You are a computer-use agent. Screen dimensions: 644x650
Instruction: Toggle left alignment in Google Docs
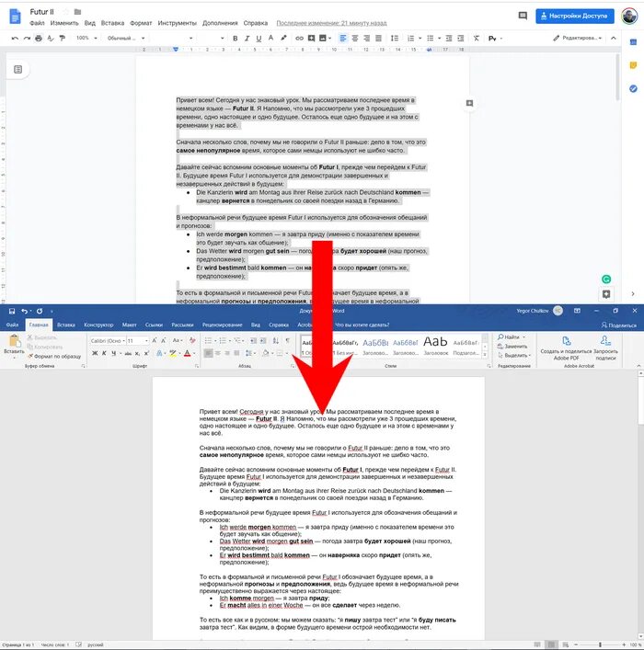[x=343, y=38]
